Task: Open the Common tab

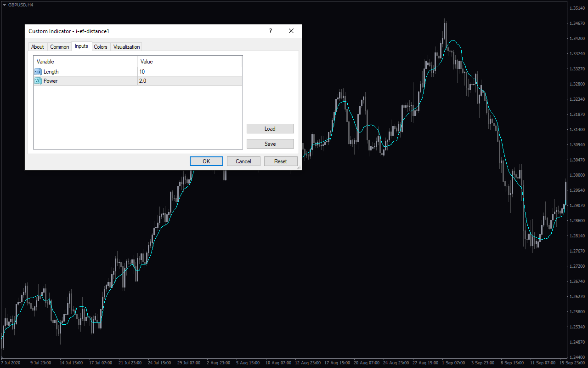Action: (60, 47)
